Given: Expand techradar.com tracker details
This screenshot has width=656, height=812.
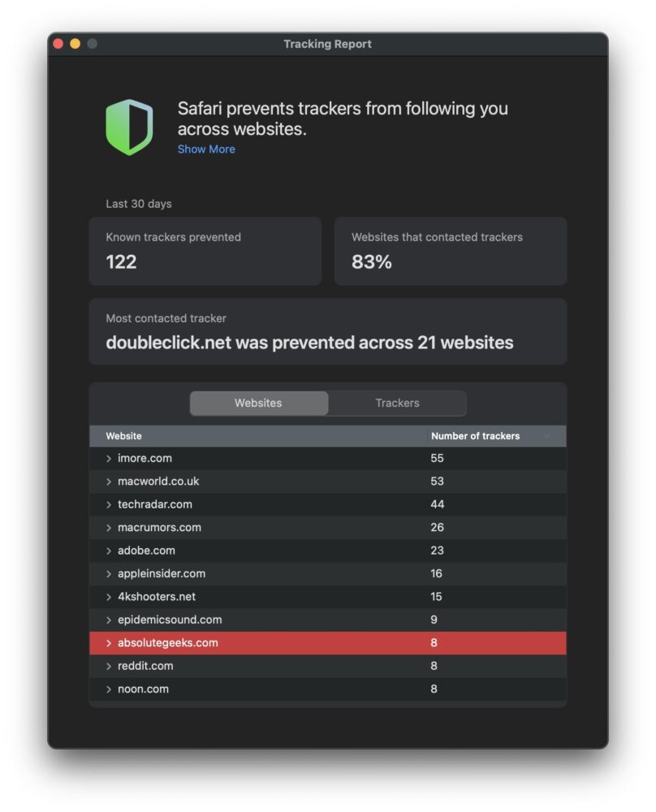Looking at the screenshot, I should coord(109,505).
